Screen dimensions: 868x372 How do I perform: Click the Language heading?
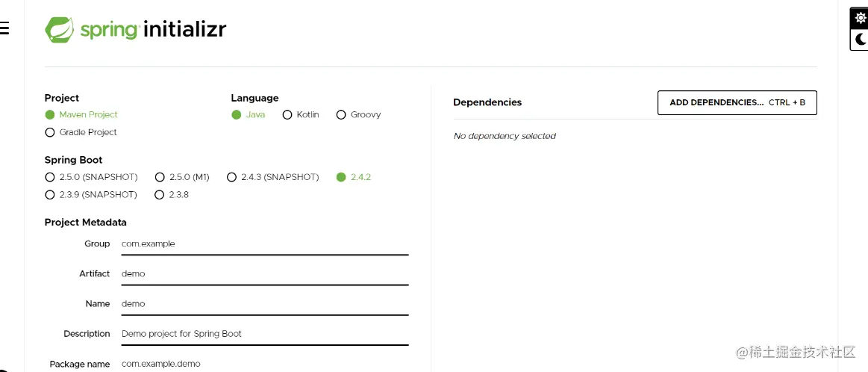[x=255, y=98]
